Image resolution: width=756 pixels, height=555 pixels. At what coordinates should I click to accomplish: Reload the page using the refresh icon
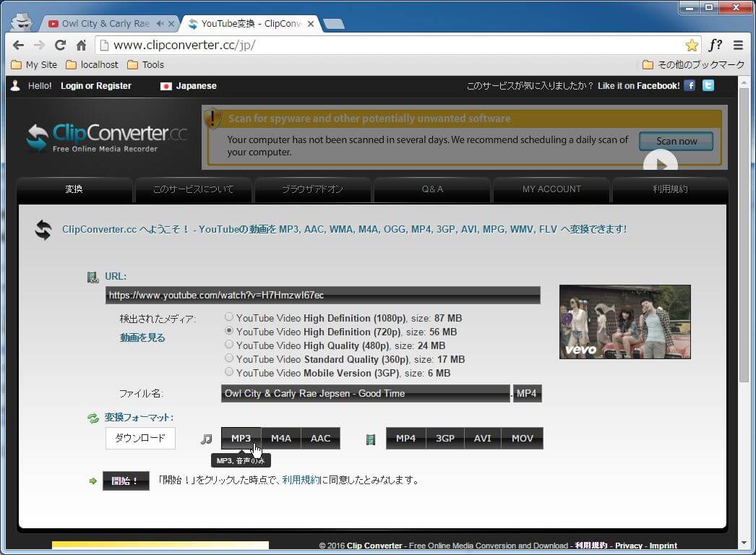pyautogui.click(x=60, y=46)
